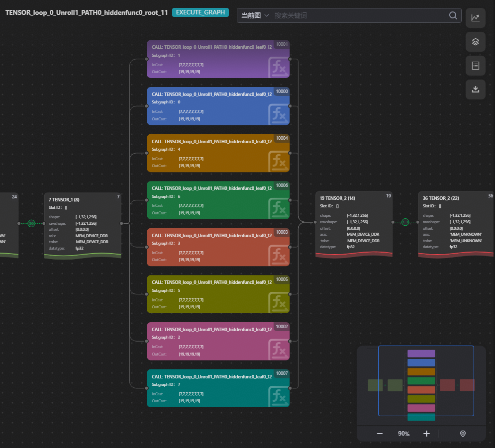Click the download graph icon

475,90
